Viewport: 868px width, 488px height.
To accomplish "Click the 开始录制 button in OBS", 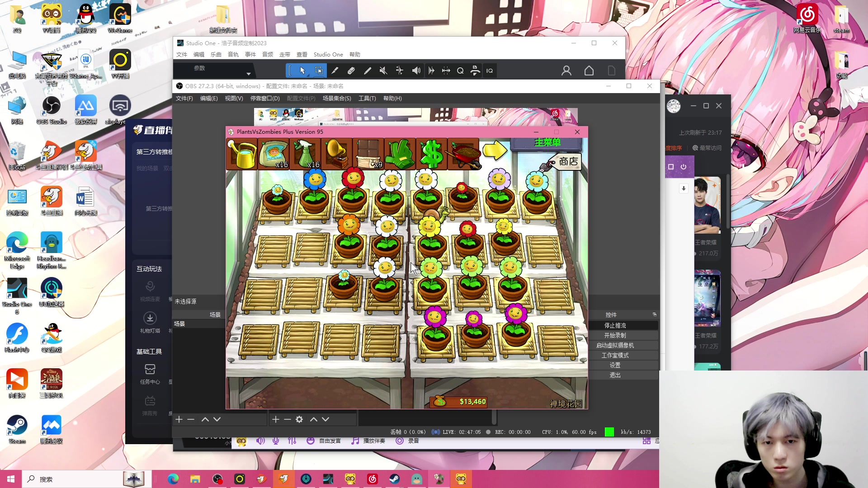I will click(615, 335).
